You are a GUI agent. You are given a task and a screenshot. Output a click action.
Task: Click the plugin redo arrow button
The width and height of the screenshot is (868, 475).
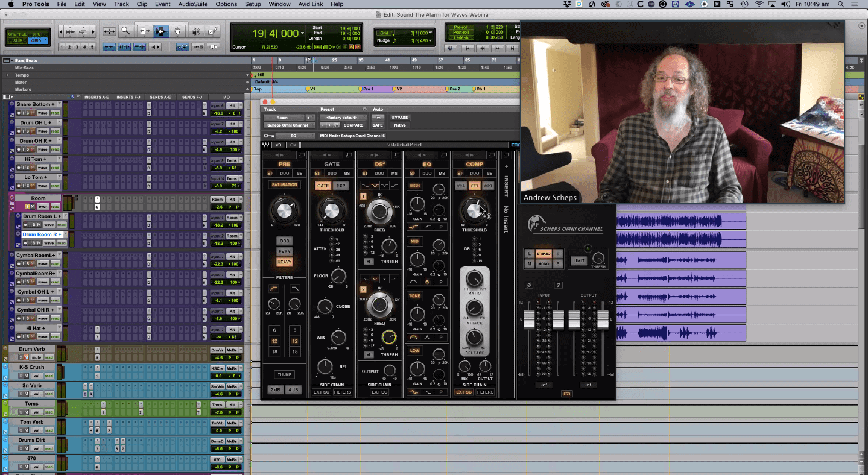(292, 145)
